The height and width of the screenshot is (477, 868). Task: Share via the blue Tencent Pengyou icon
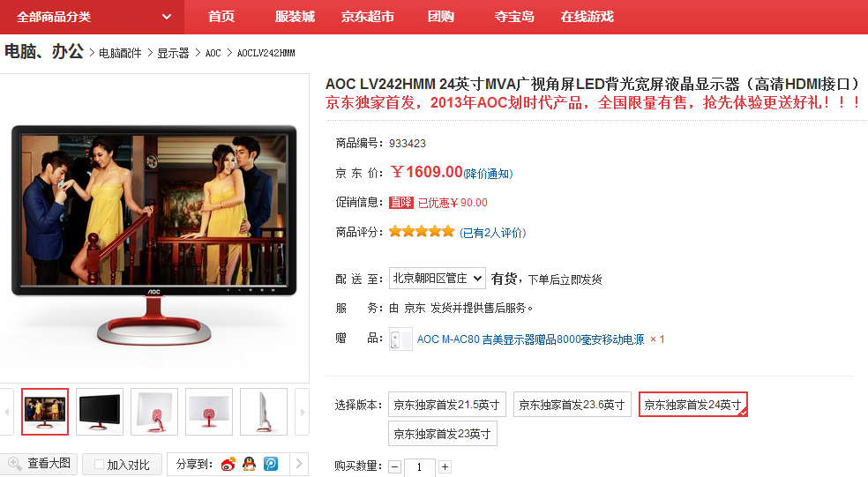[x=271, y=464]
